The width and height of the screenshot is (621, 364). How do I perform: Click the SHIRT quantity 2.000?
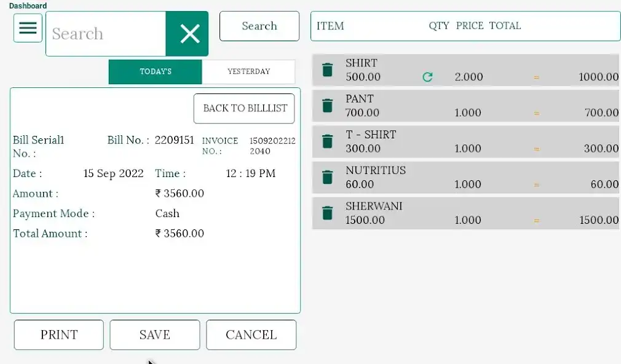(x=469, y=77)
